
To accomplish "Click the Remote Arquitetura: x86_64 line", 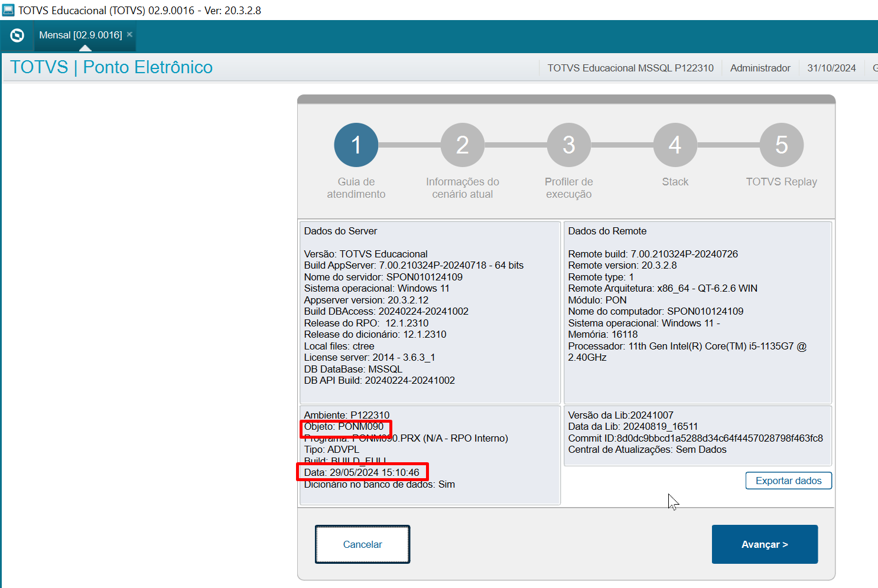I will pos(663,288).
